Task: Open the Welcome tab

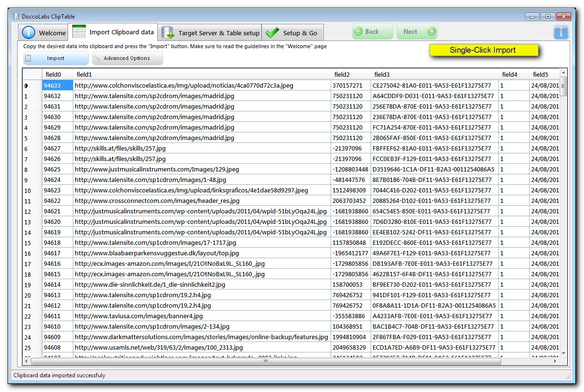Action: click(x=43, y=33)
